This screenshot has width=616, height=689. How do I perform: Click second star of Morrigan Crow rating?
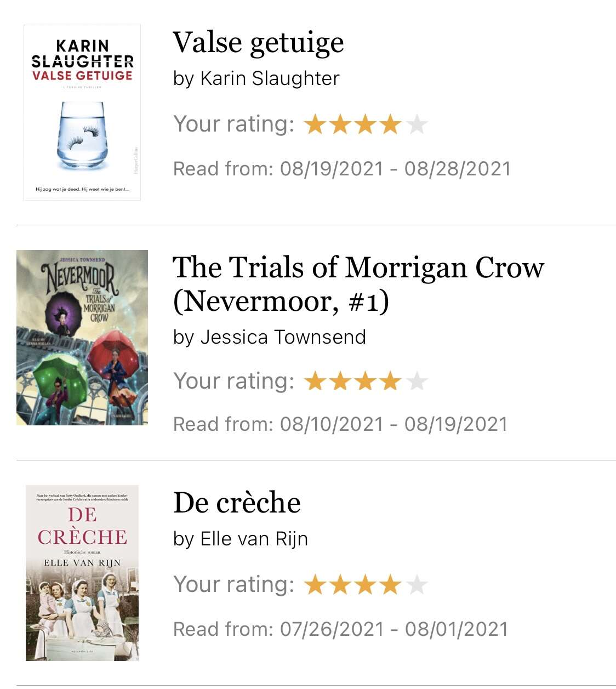click(340, 381)
